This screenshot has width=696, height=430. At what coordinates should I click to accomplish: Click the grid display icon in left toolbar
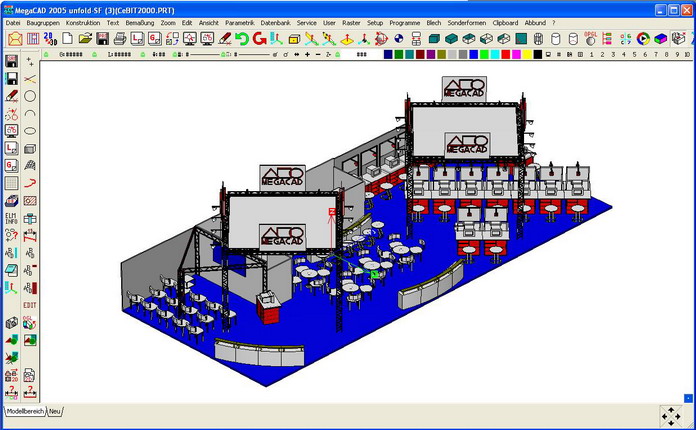pyautogui.click(x=12, y=183)
